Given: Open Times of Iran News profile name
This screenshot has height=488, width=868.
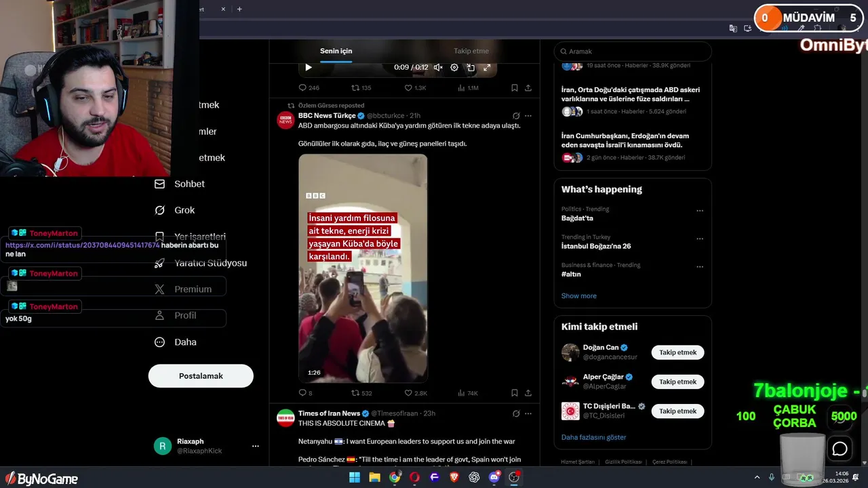Looking at the screenshot, I should (329, 413).
